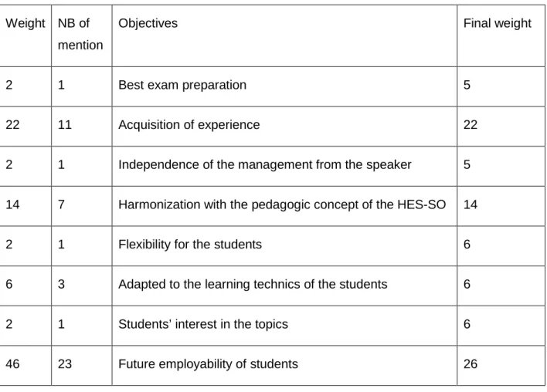Click the mention count 3
The width and height of the screenshot is (547, 392).
click(x=61, y=284)
